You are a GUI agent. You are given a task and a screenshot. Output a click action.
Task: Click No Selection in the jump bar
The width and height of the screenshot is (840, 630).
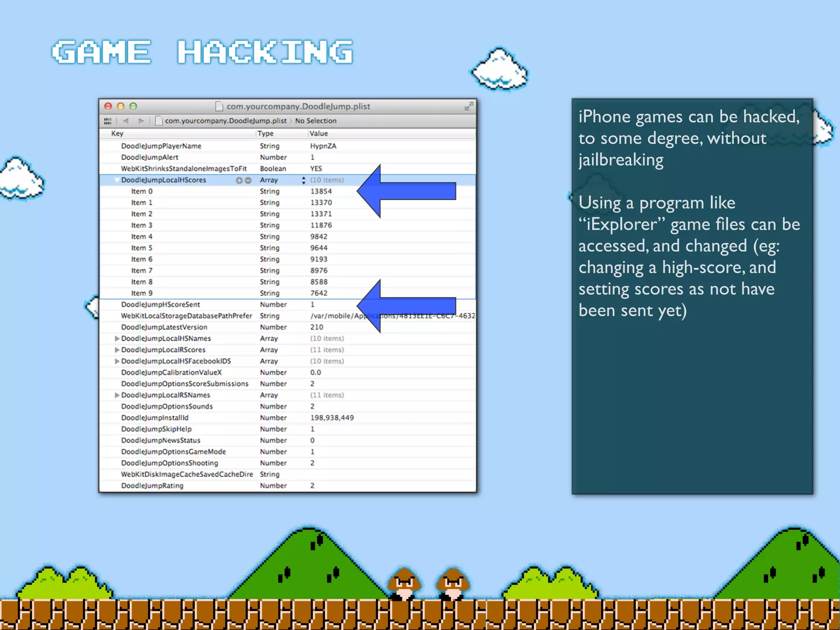(x=315, y=121)
